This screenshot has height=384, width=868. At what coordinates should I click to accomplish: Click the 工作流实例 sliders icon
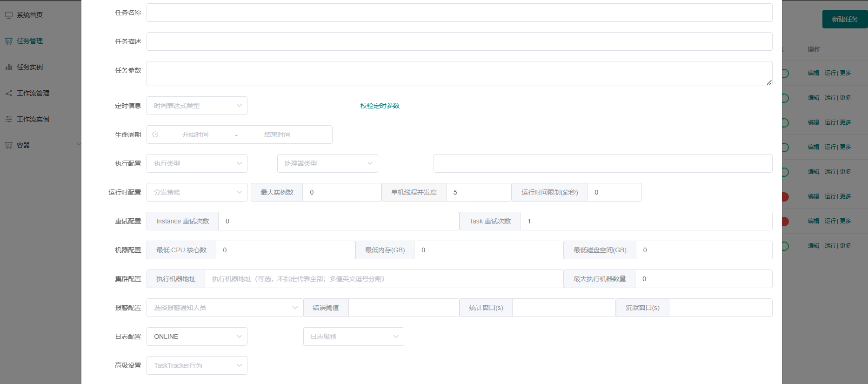point(9,119)
